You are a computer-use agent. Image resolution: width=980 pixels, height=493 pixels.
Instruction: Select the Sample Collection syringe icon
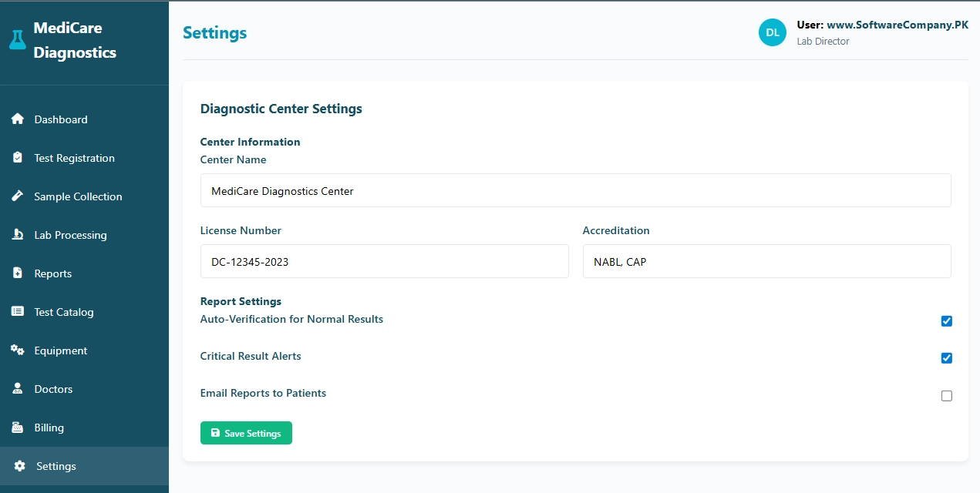click(x=17, y=196)
